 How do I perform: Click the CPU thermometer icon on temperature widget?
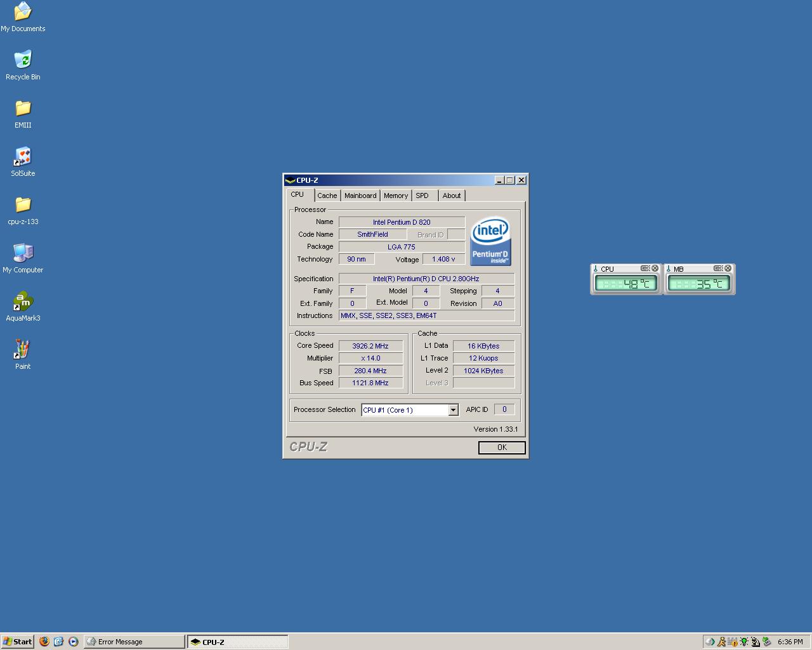[x=596, y=269]
